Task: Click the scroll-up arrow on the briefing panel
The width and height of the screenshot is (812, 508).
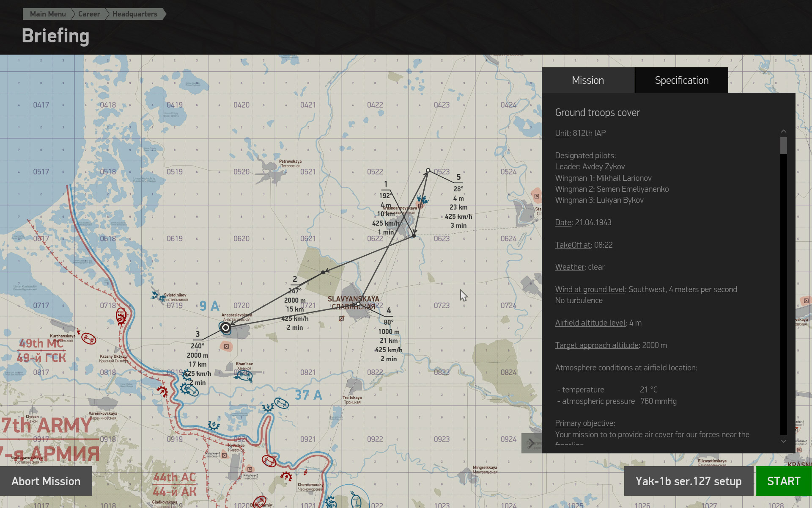Action: (x=784, y=131)
